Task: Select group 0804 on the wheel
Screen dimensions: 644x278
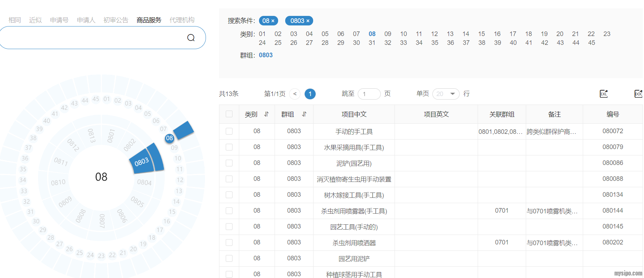Action: (144, 182)
